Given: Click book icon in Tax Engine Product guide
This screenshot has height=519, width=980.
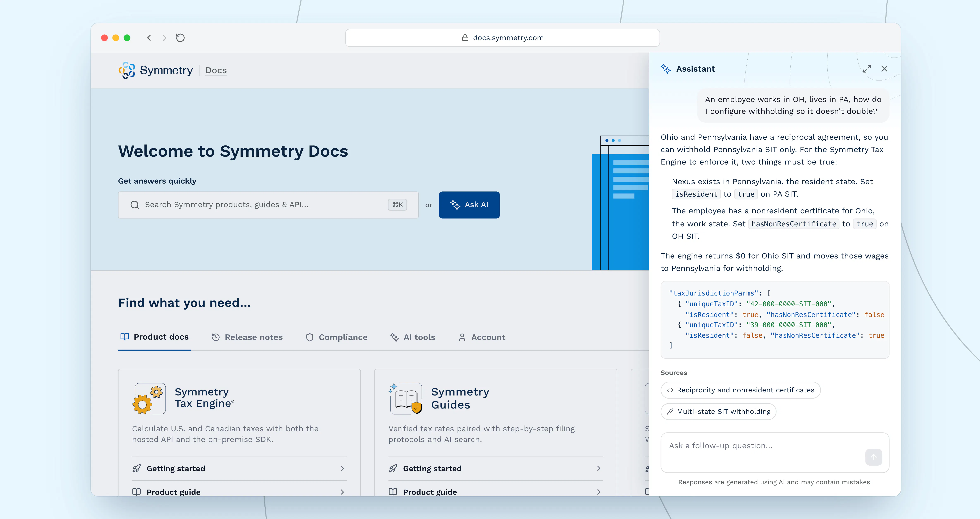Looking at the screenshot, I should pyautogui.click(x=137, y=492).
